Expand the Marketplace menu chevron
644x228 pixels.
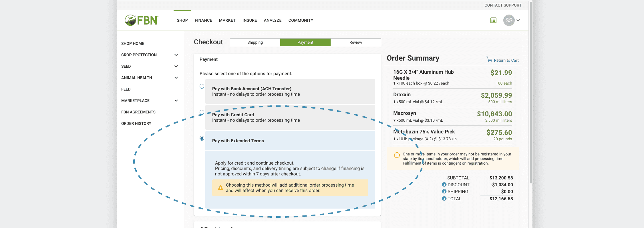click(x=176, y=101)
